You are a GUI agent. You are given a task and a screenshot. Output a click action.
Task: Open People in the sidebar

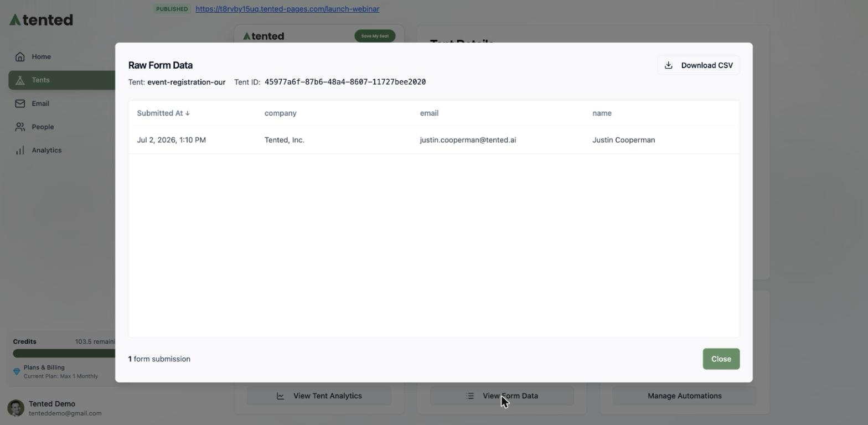(x=62, y=127)
